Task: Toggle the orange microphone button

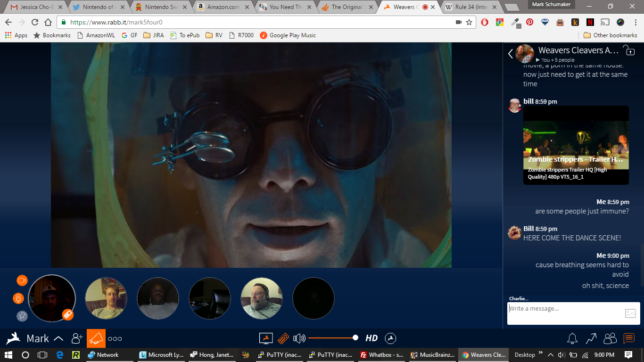Action: coord(18,298)
